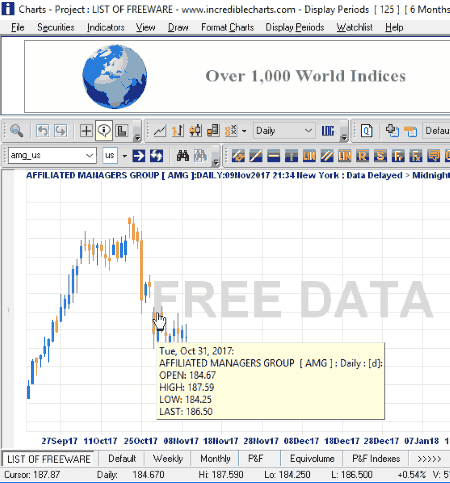Open the Format Charts menu

pyautogui.click(x=227, y=27)
